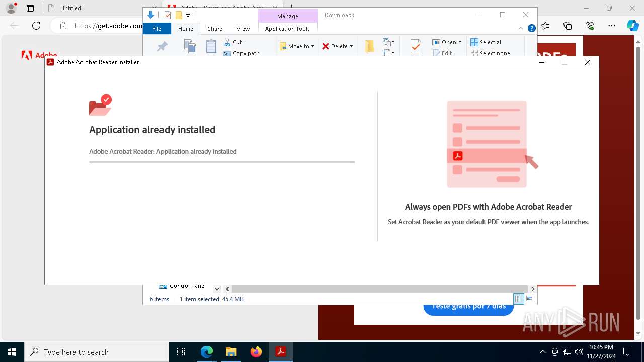Open Task View on the taskbar
The height and width of the screenshot is (362, 644).
coord(181,352)
